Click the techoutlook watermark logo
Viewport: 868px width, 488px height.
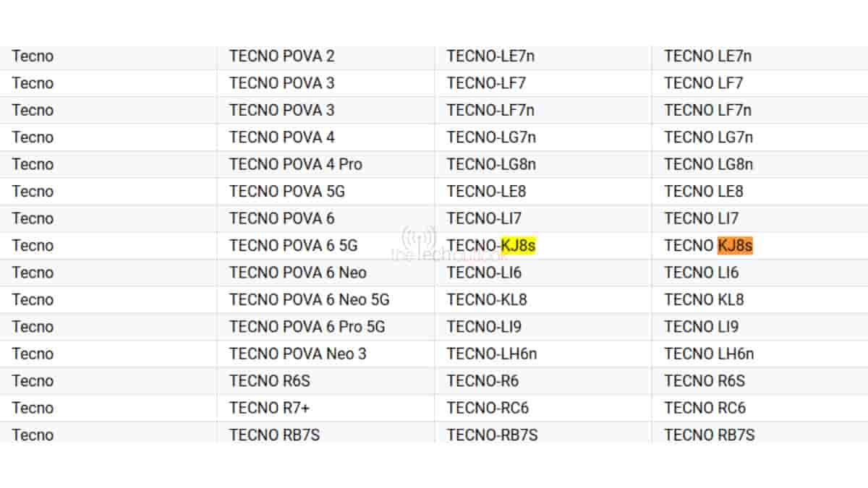[420, 244]
